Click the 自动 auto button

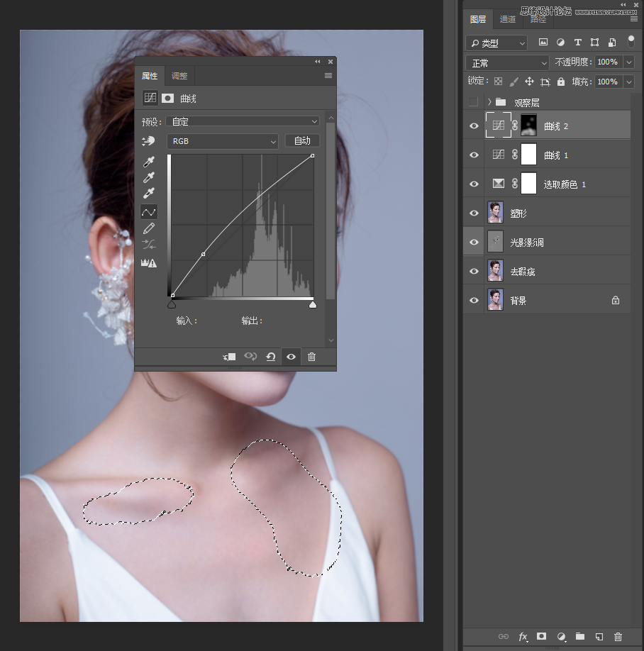pyautogui.click(x=302, y=141)
